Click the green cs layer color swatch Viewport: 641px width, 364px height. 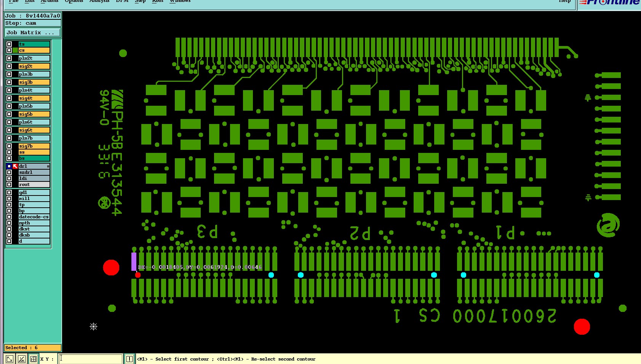tap(15, 50)
